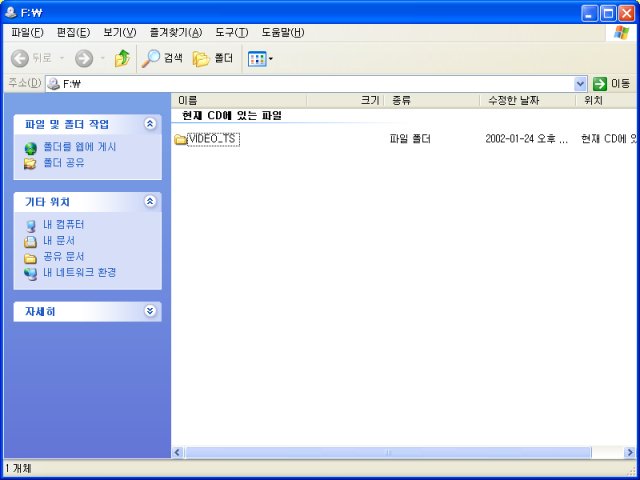This screenshot has width=640, height=480.
Task: Sort by 이름 column header
Action: pyautogui.click(x=239, y=100)
